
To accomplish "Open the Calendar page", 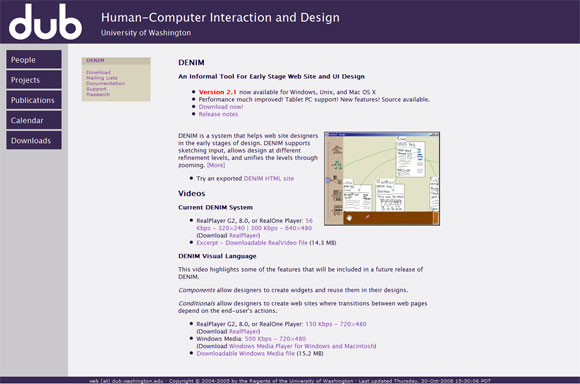I will pyautogui.click(x=34, y=120).
